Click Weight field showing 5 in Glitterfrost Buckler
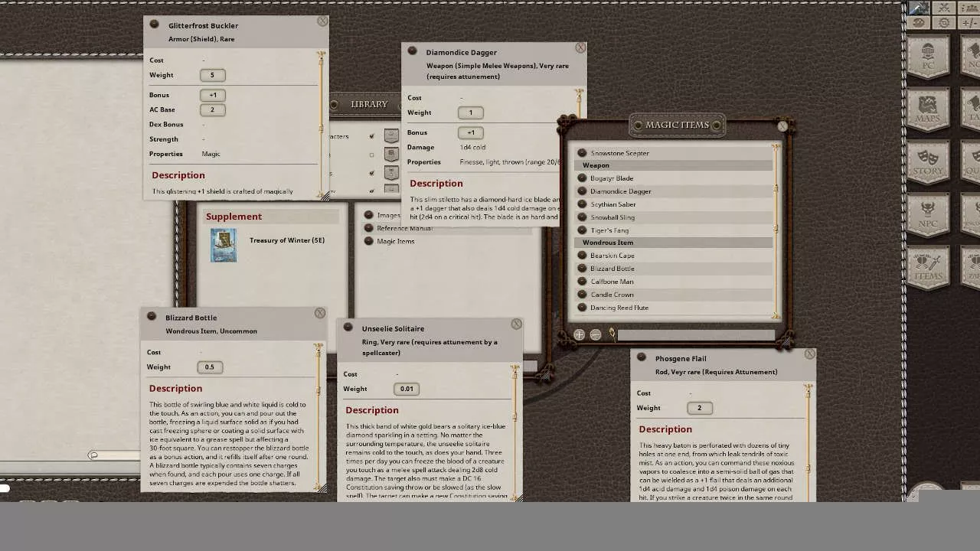The image size is (980, 551). 212,75
